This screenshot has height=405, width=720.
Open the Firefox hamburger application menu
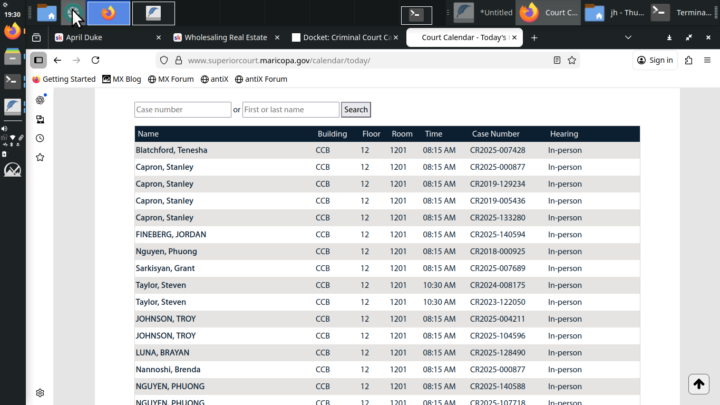click(708, 60)
